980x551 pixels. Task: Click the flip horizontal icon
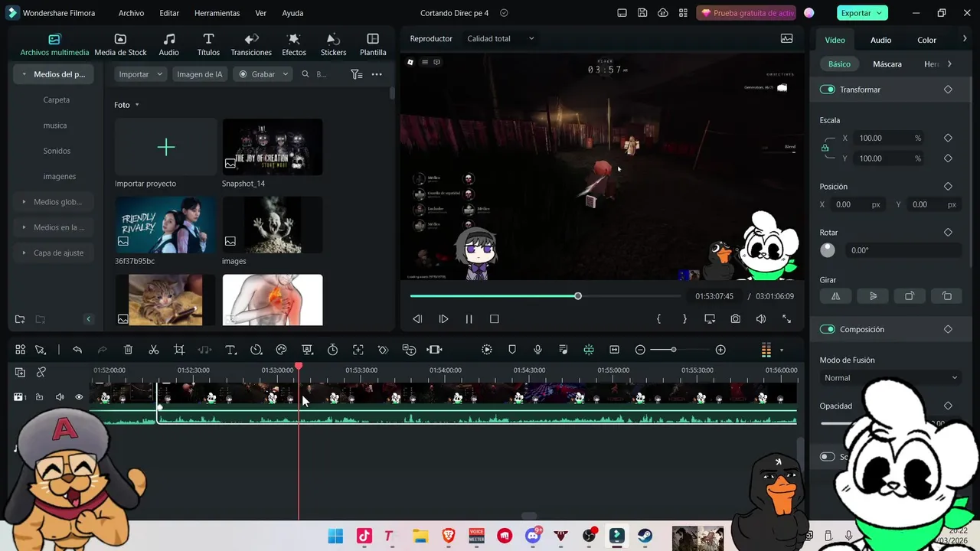(x=835, y=296)
